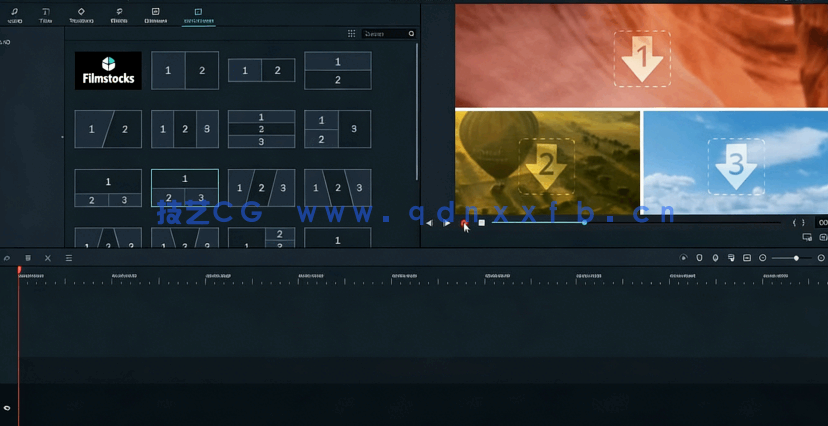The height and width of the screenshot is (426, 828).
Task: Click the search field in template panel
Action: 385,34
